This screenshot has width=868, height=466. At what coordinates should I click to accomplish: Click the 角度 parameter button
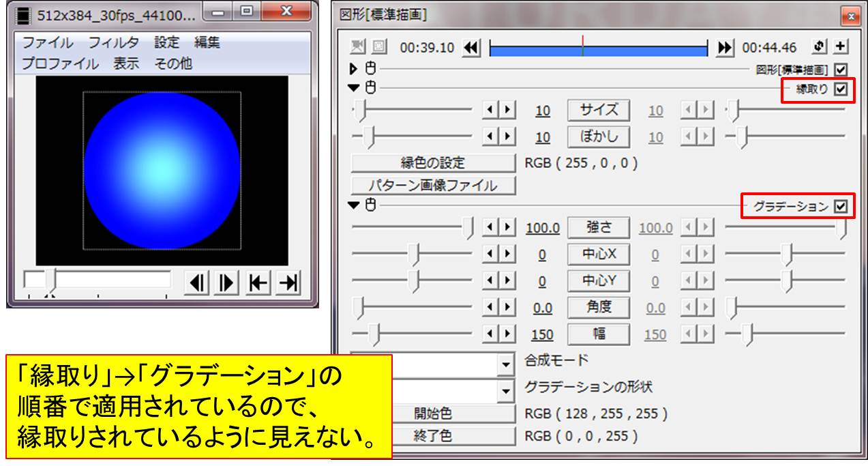coord(599,308)
